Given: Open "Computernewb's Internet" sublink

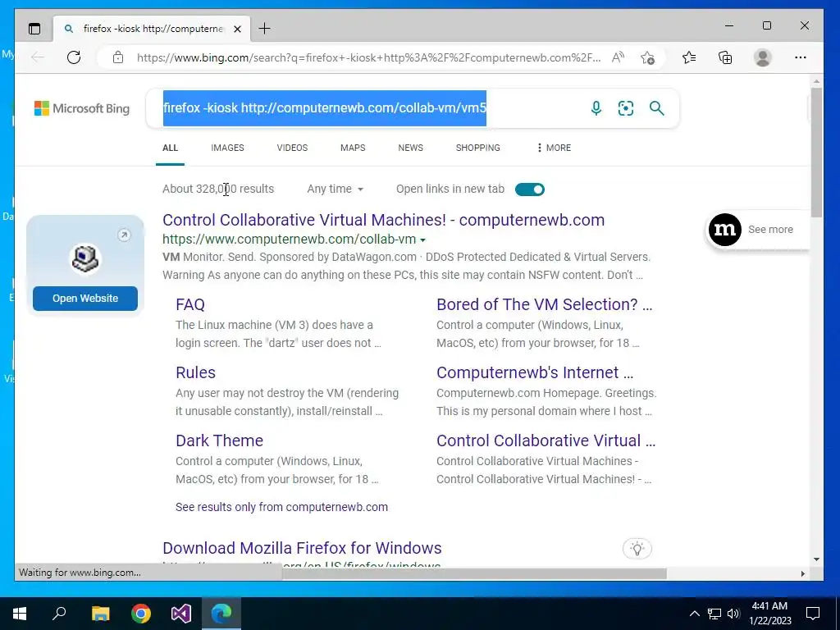Looking at the screenshot, I should tap(535, 372).
